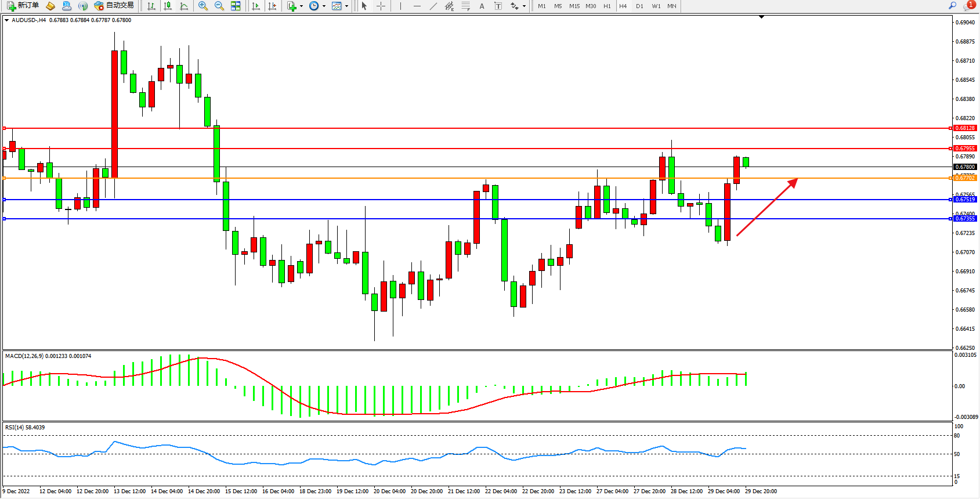Zoom in on the chart
Viewport: 980px width, 499px height.
(203, 6)
